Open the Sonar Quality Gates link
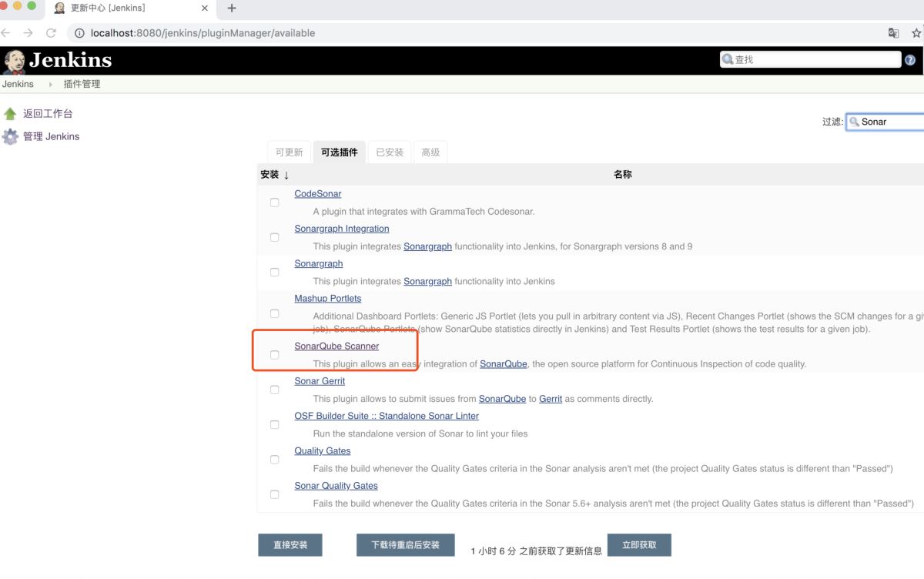 336,486
